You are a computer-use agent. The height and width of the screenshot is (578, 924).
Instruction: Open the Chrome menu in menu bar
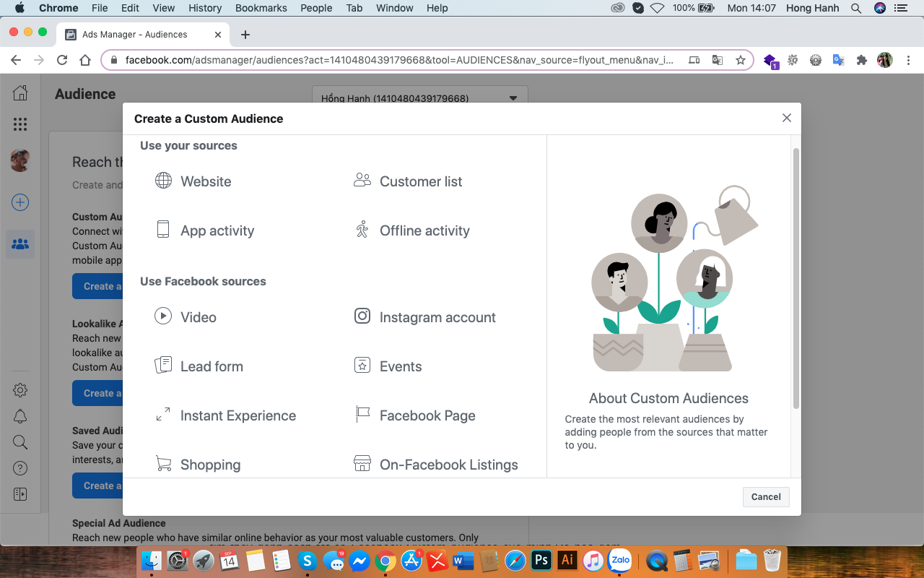pyautogui.click(x=58, y=8)
